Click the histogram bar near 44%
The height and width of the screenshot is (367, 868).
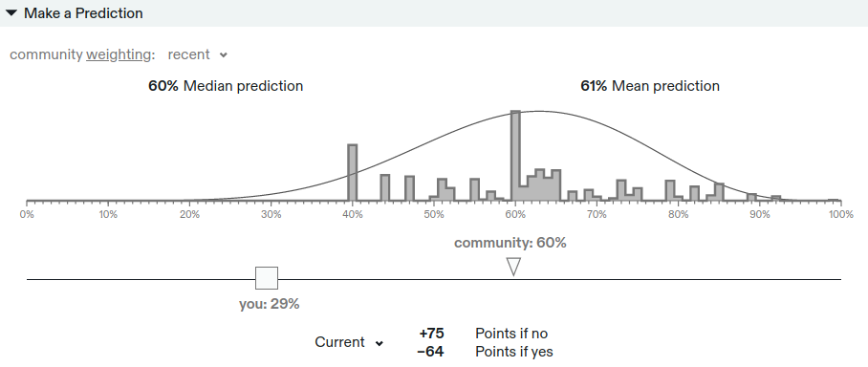click(x=384, y=187)
